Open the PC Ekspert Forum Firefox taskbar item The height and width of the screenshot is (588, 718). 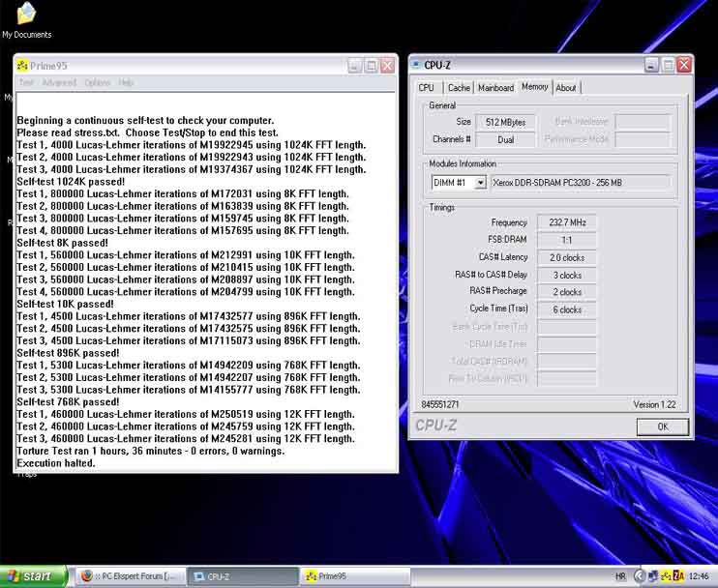[128, 576]
